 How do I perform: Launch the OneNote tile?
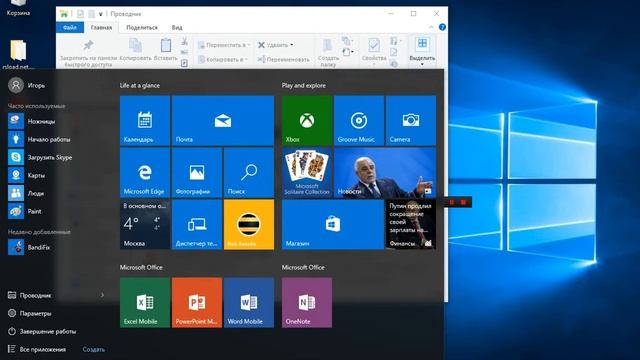(x=307, y=302)
